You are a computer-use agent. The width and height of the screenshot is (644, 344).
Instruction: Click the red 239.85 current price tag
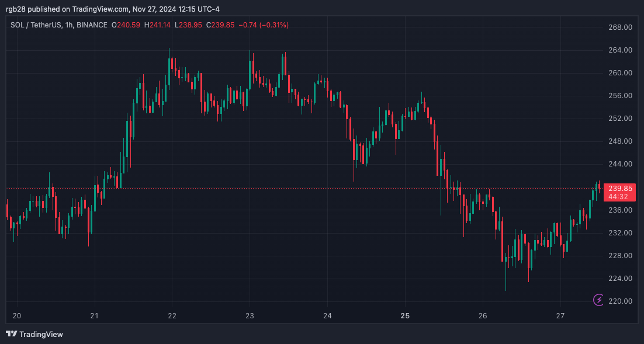coord(620,188)
